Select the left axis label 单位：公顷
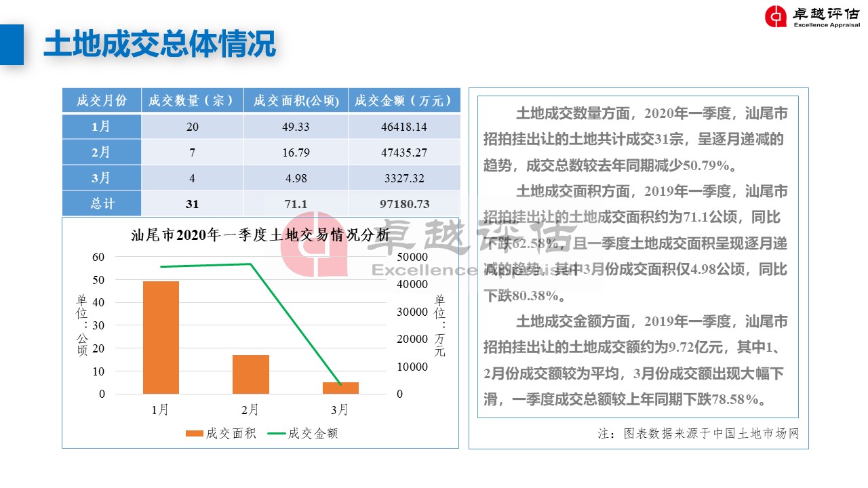The width and height of the screenshot is (868, 488). click(82, 325)
